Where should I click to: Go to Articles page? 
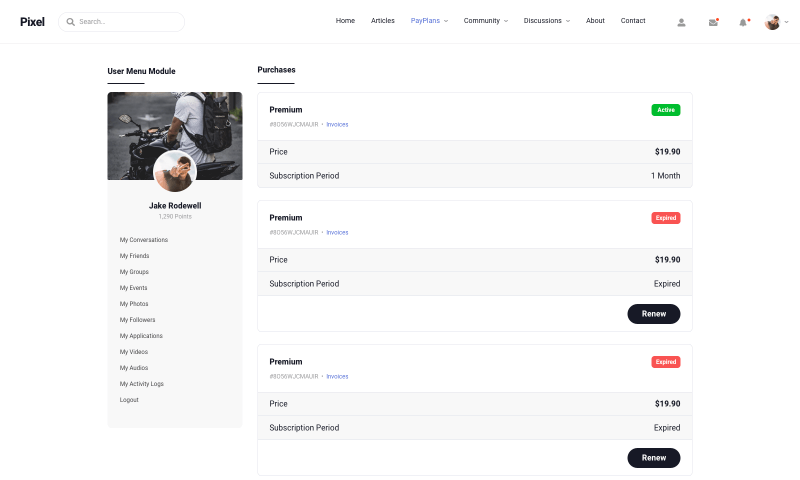(x=383, y=21)
